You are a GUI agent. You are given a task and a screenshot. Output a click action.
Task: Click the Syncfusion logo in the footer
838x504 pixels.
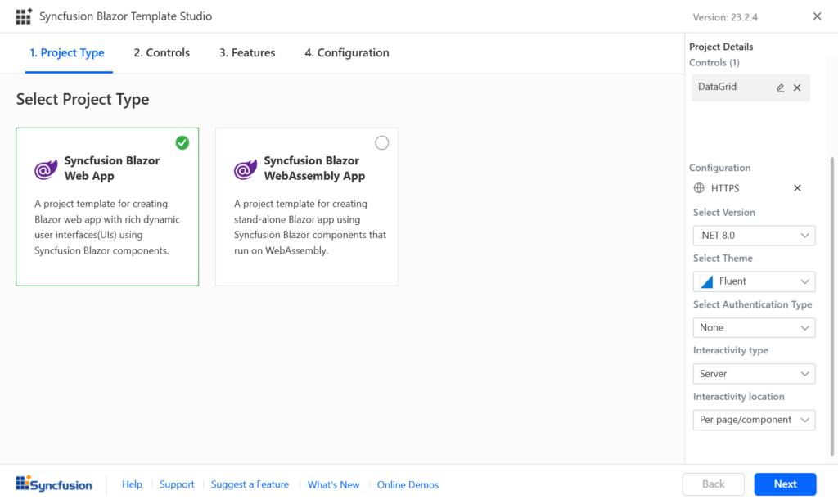tap(54, 484)
